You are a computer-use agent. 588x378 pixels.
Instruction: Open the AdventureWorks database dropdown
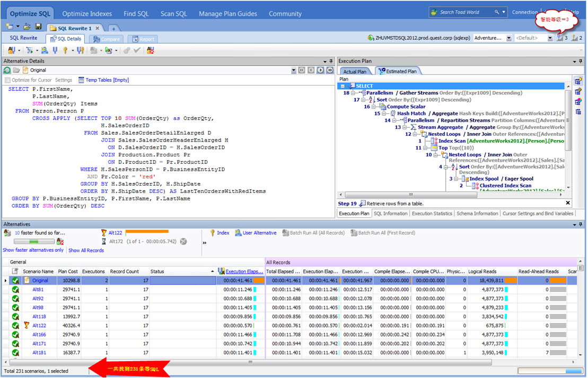click(x=509, y=38)
